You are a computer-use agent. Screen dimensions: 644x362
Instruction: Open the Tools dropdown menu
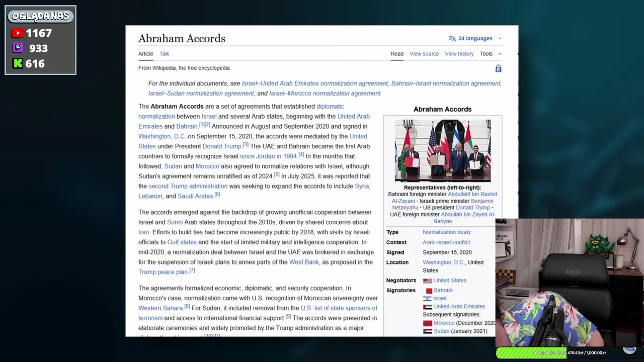click(491, 54)
